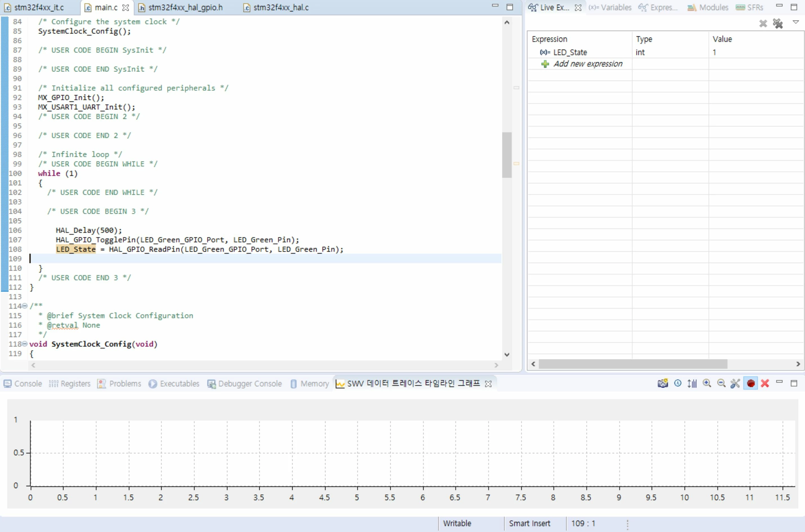This screenshot has width=805, height=532.
Task: Open the Executables tab
Action: click(174, 383)
